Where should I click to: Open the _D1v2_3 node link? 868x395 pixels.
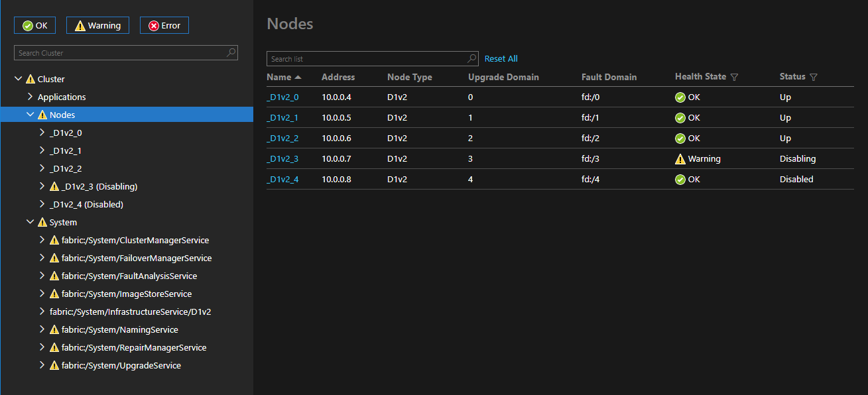pos(282,158)
